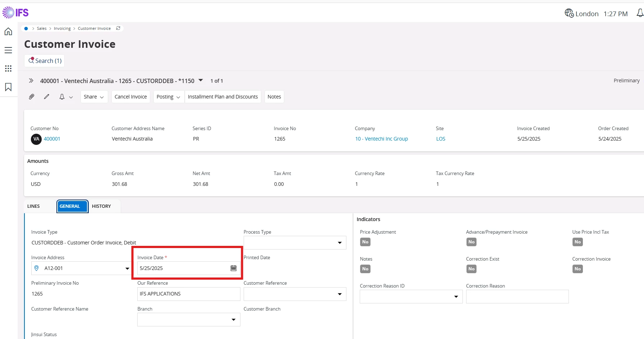Screen dimensions: 644x339
Task: Expand the record list double-chevron
Action: 31,81
